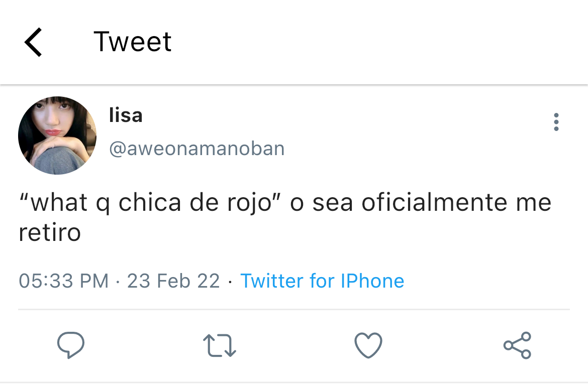Share the tweet using the share icon
The height and width of the screenshot is (389, 588).
[517, 345]
